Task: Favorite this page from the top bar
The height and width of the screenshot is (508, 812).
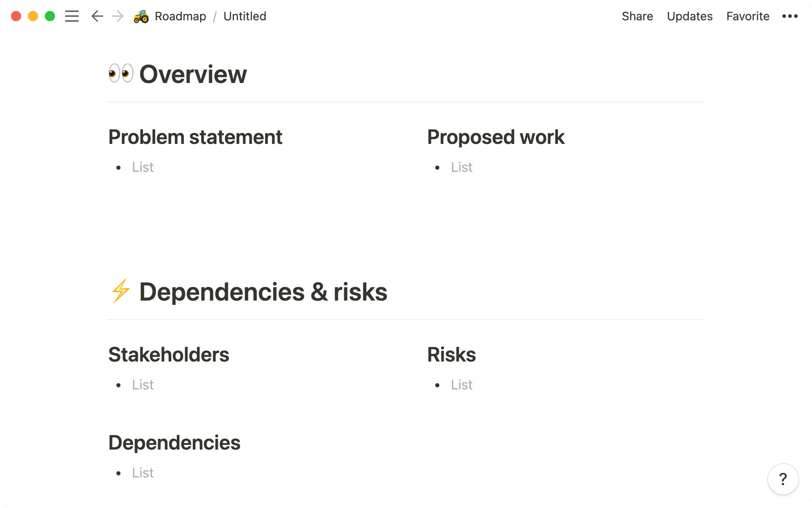Action: [x=748, y=16]
